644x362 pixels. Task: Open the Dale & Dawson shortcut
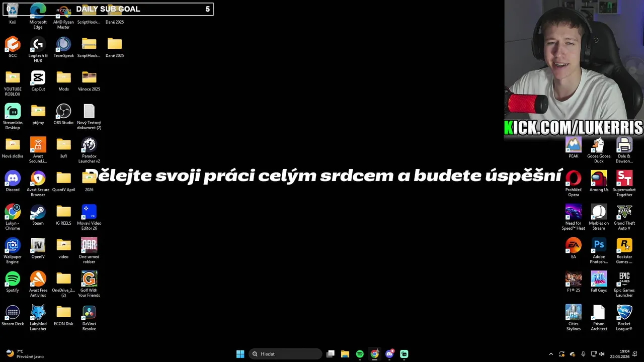[x=624, y=150]
